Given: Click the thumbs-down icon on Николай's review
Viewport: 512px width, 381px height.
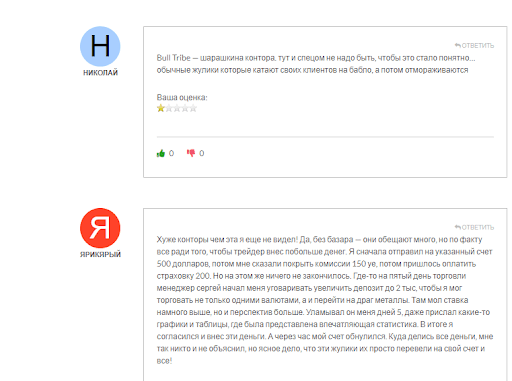Looking at the screenshot, I should point(191,153).
